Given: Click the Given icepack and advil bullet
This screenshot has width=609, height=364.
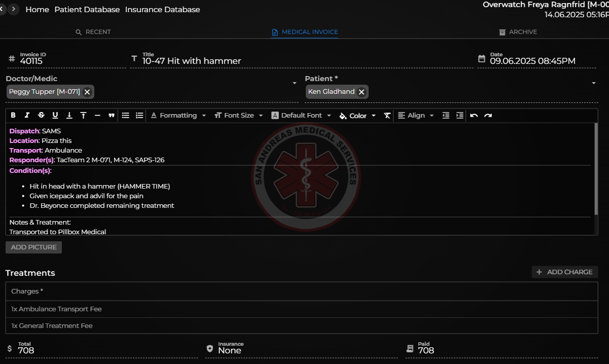Looking at the screenshot, I should (86, 196).
